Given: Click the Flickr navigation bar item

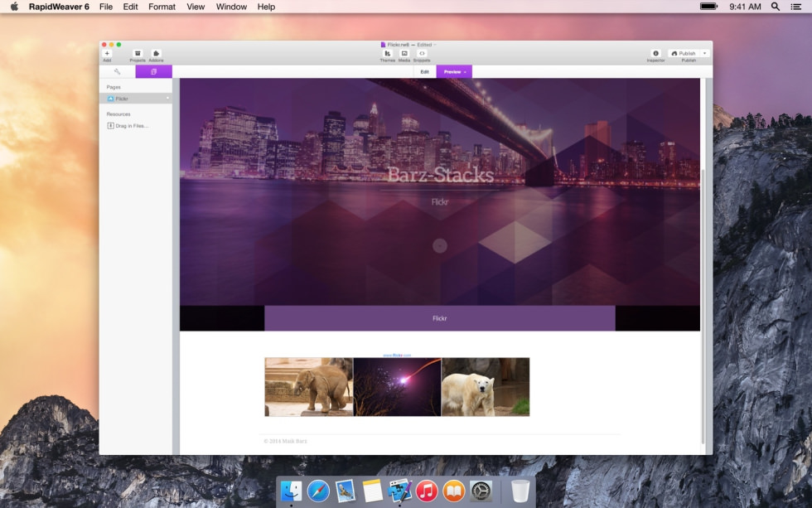Looking at the screenshot, I should [x=440, y=318].
